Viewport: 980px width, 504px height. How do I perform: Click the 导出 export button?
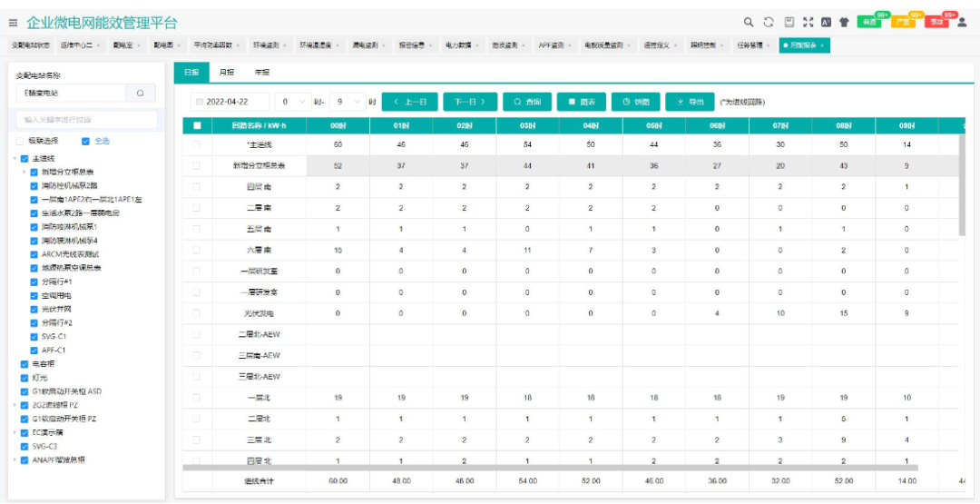tap(690, 102)
